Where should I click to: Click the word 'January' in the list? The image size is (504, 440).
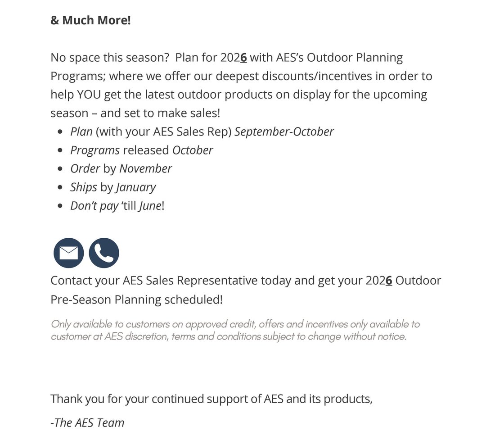pyautogui.click(x=136, y=187)
